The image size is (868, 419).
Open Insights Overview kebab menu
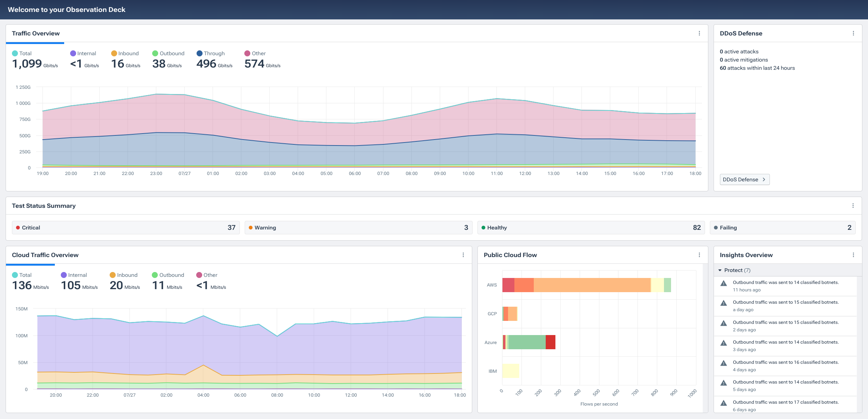pyautogui.click(x=853, y=255)
